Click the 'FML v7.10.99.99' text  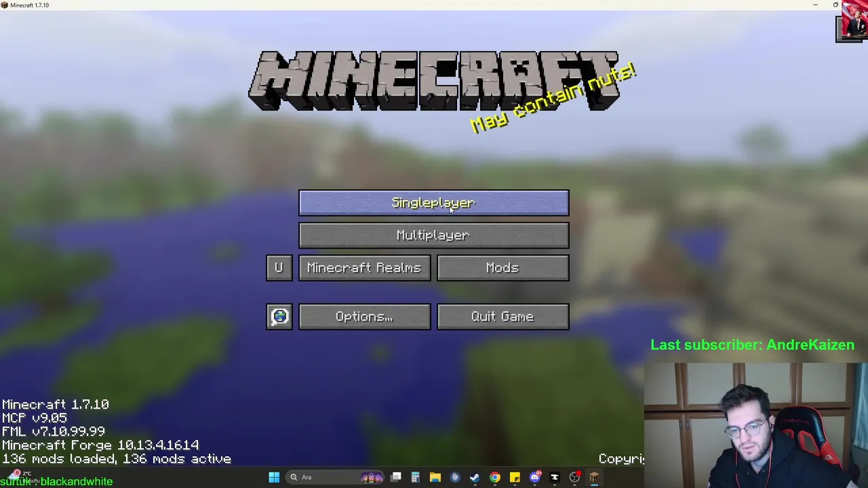point(54,432)
